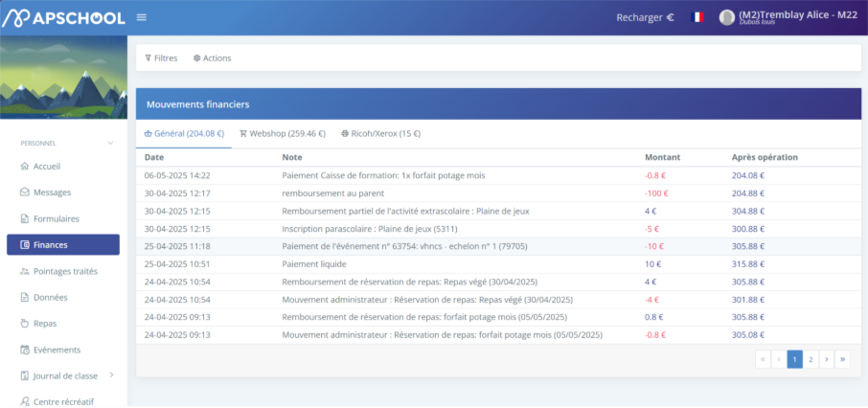Click Recharger € in the header
868x408 pixels.
point(645,17)
